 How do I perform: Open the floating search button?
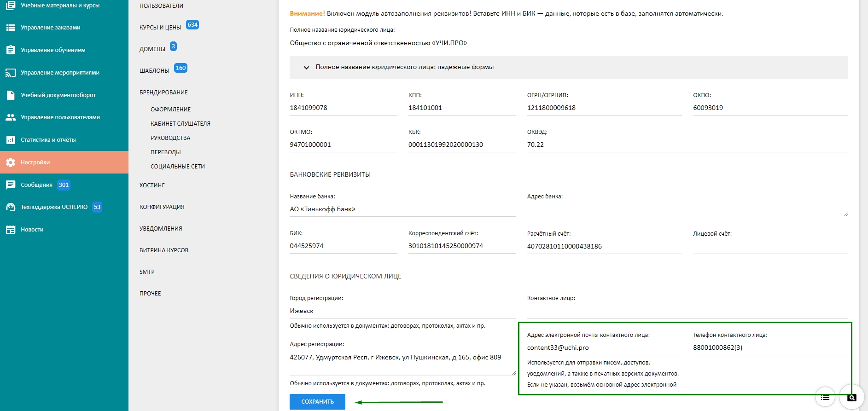(852, 397)
